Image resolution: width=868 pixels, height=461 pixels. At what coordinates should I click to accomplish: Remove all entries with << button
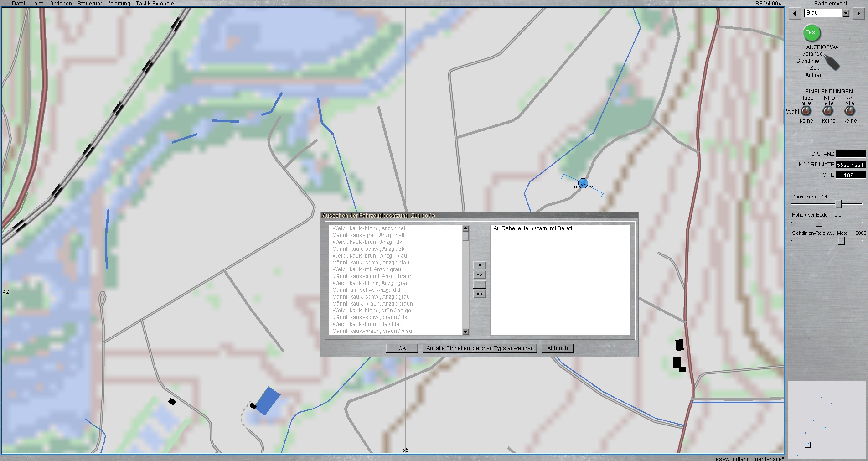(479, 294)
